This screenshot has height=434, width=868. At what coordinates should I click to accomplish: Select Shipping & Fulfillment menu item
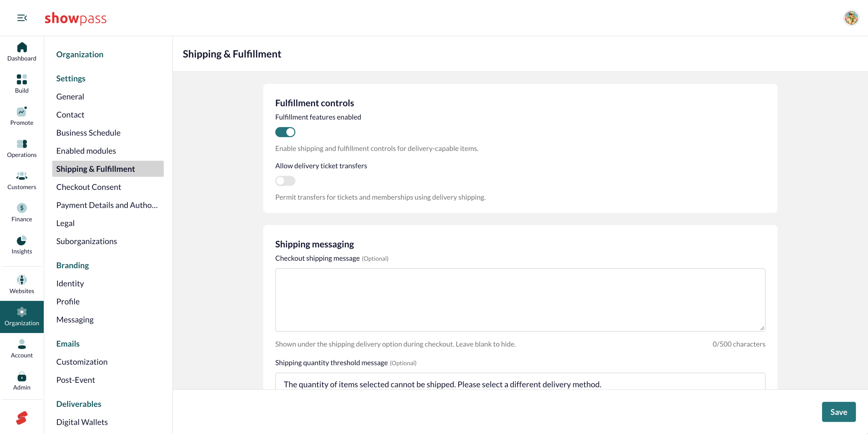[108, 169]
